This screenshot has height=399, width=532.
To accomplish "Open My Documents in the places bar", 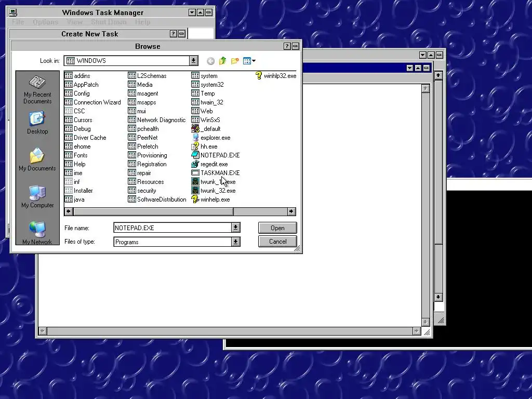I will (37, 159).
